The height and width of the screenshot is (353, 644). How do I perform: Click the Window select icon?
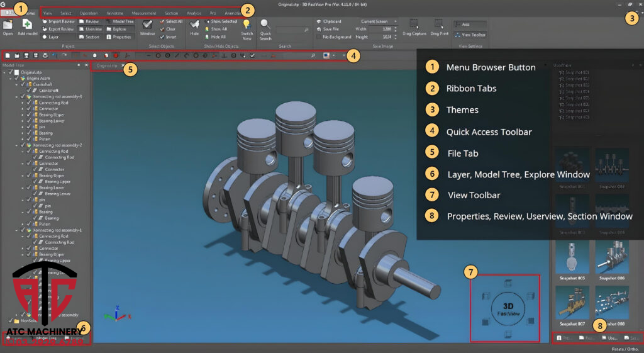coord(147,25)
